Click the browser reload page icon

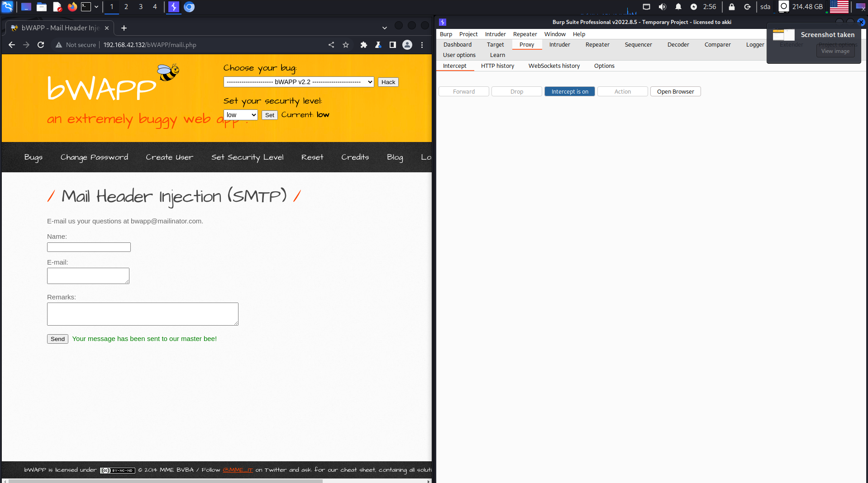(x=41, y=45)
